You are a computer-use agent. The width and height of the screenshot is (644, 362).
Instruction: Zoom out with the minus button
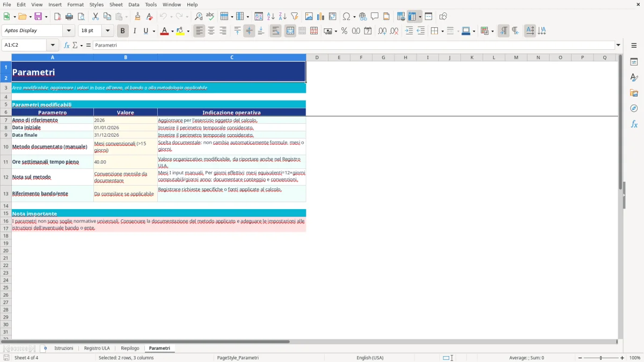click(x=580, y=358)
